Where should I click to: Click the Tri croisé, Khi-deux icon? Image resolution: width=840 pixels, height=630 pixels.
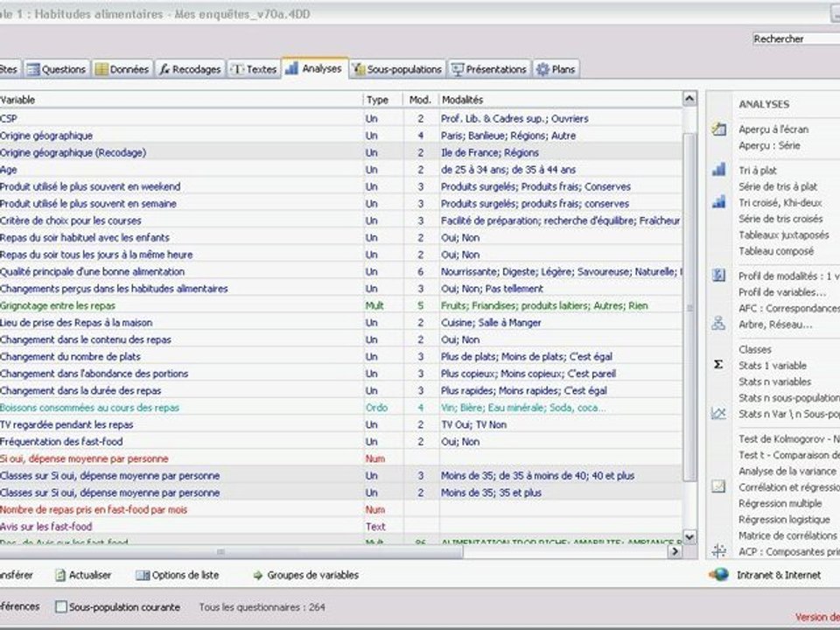719,202
